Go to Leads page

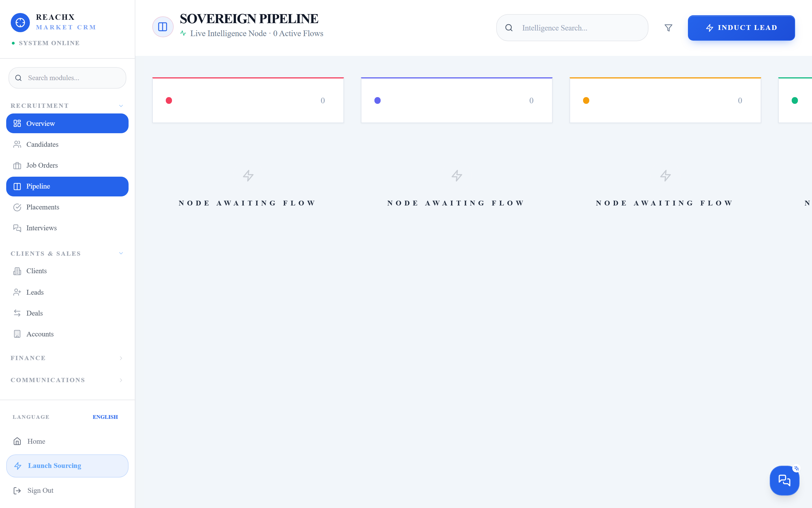tap(67, 292)
